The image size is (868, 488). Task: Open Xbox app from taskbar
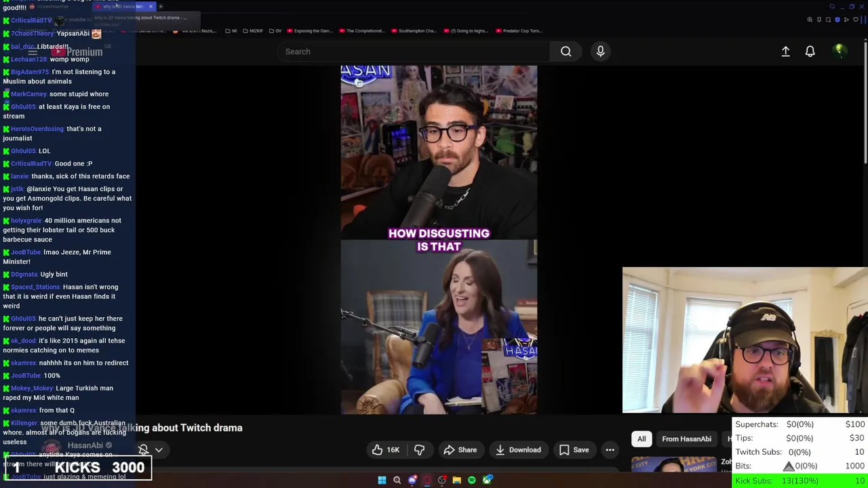[x=486, y=481]
